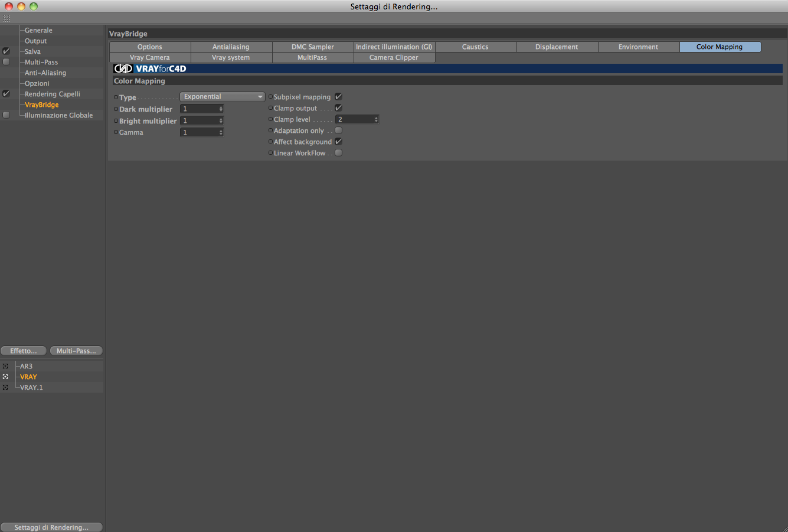The image size is (788, 532).
Task: Switch to the Vray system tab
Action: pyautogui.click(x=231, y=57)
